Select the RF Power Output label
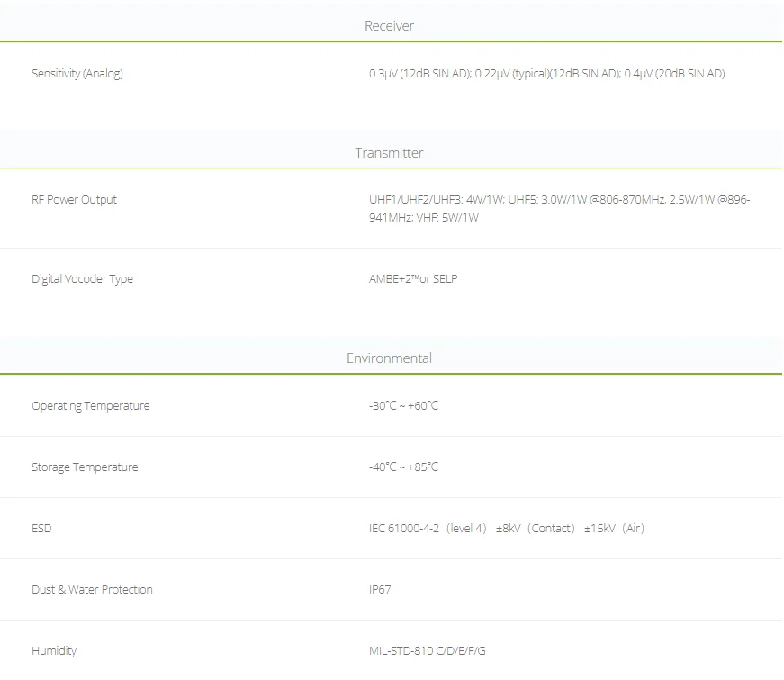This screenshot has width=784, height=680. tap(74, 200)
